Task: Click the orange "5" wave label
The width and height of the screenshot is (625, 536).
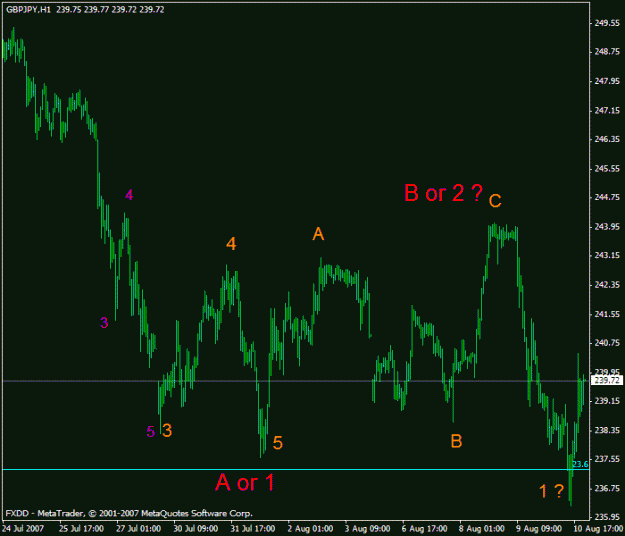Action: [278, 443]
